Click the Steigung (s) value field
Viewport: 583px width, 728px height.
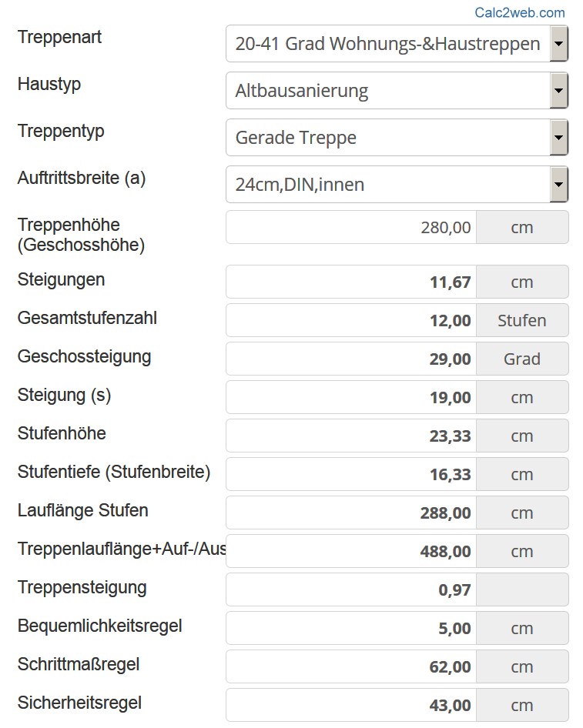pyautogui.click(x=351, y=397)
